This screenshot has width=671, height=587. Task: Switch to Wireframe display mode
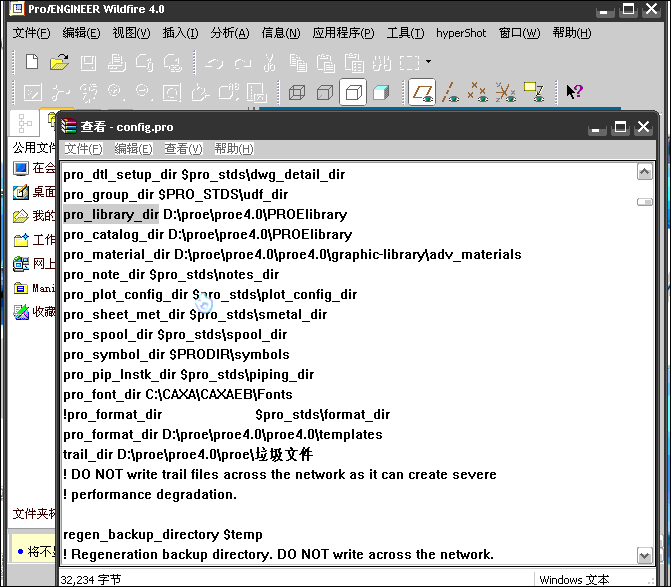297,92
